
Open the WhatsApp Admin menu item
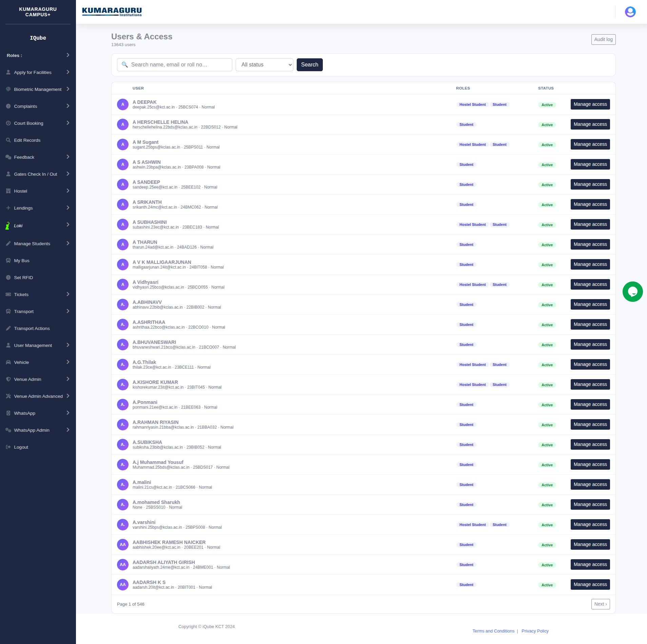(38, 430)
